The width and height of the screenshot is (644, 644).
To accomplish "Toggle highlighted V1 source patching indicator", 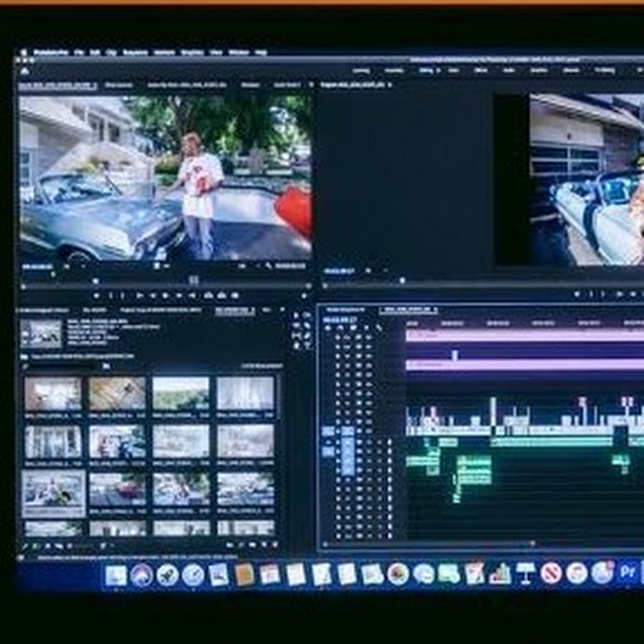I will (x=328, y=431).
